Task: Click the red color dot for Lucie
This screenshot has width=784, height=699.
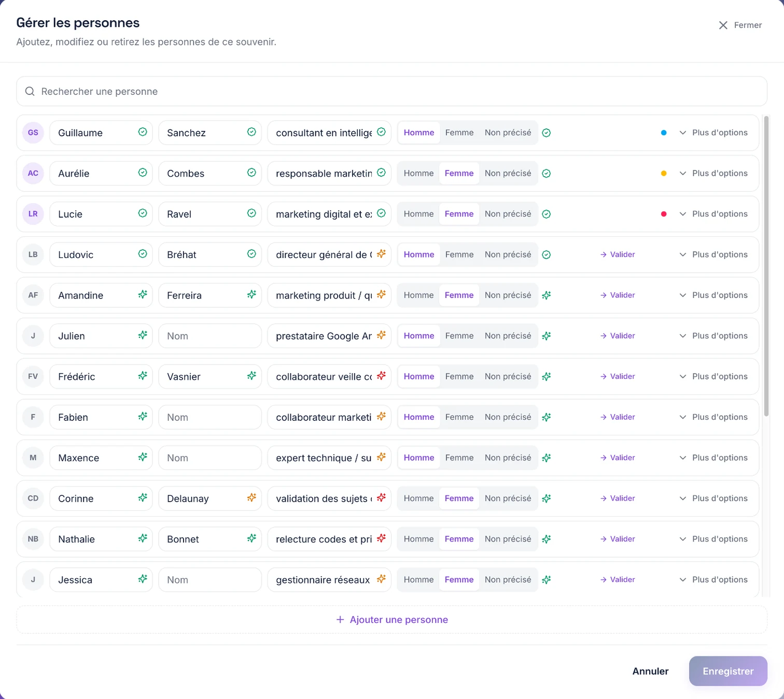Action: pyautogui.click(x=664, y=214)
